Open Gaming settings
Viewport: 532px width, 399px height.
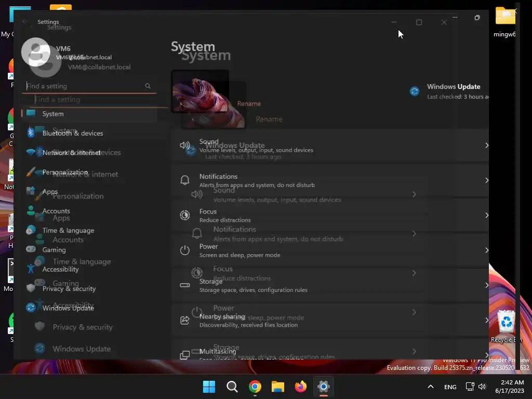tap(89, 250)
